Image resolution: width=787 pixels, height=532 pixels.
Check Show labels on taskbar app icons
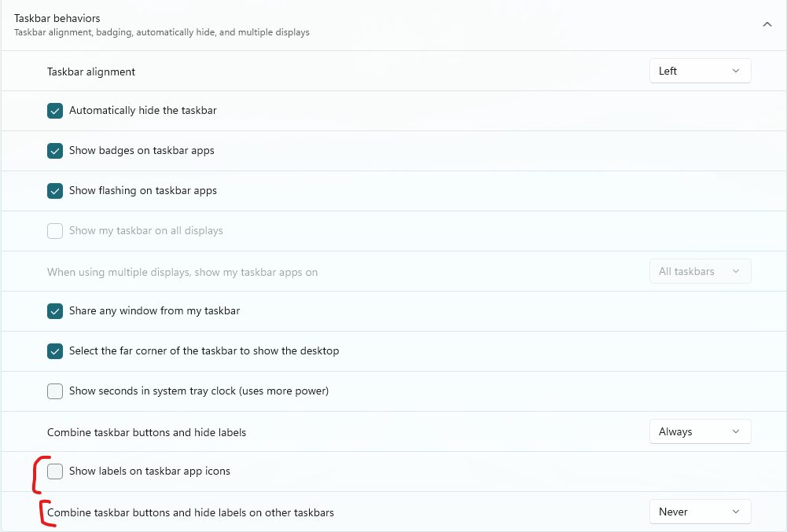55,471
